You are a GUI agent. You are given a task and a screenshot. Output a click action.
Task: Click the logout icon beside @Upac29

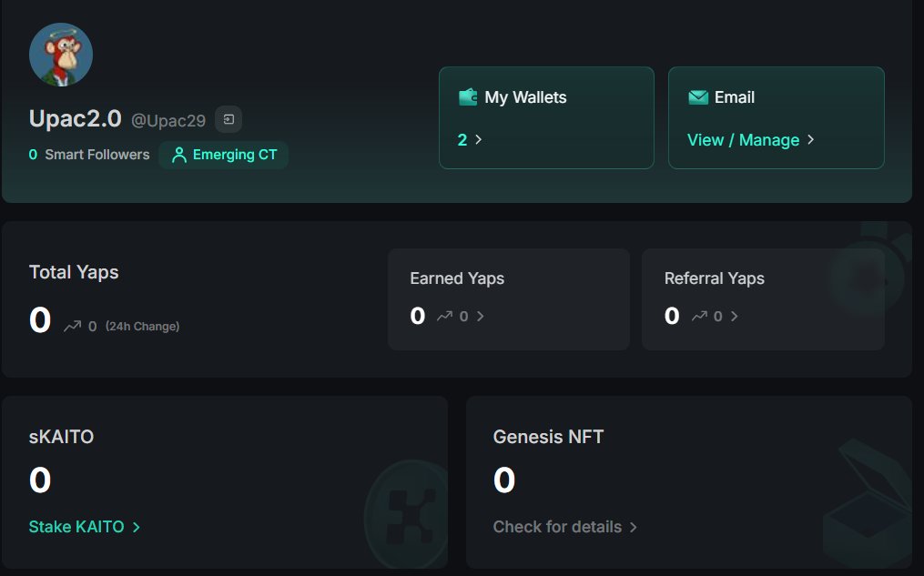(x=228, y=119)
